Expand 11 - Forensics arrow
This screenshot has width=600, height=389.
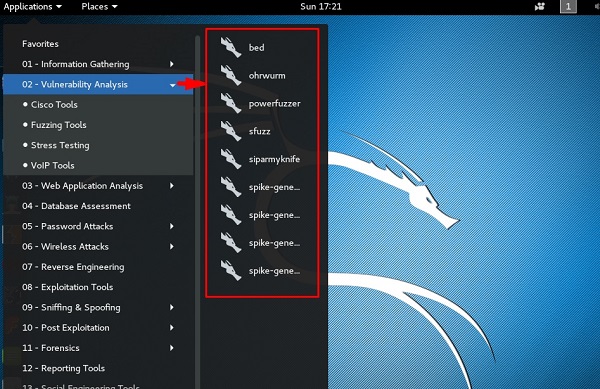click(x=172, y=348)
